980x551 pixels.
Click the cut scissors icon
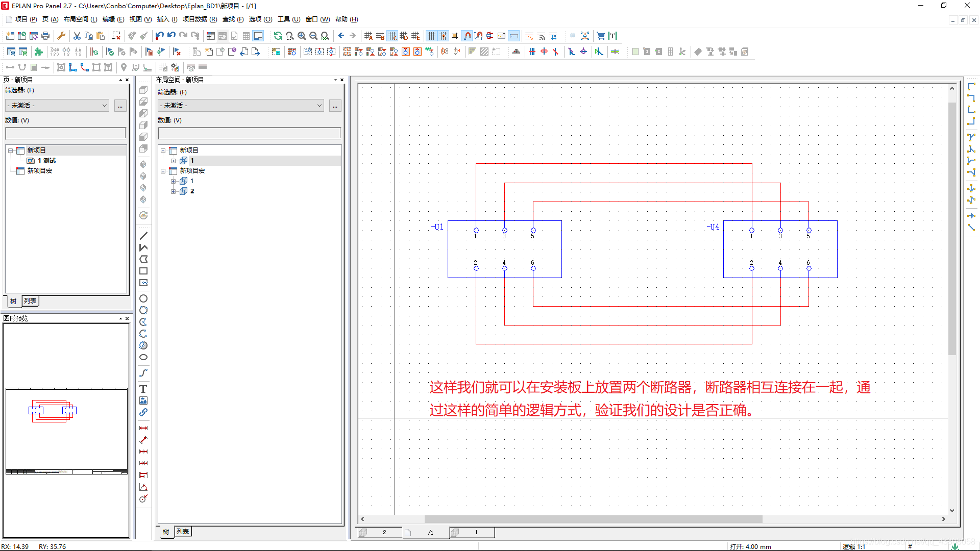pos(77,36)
